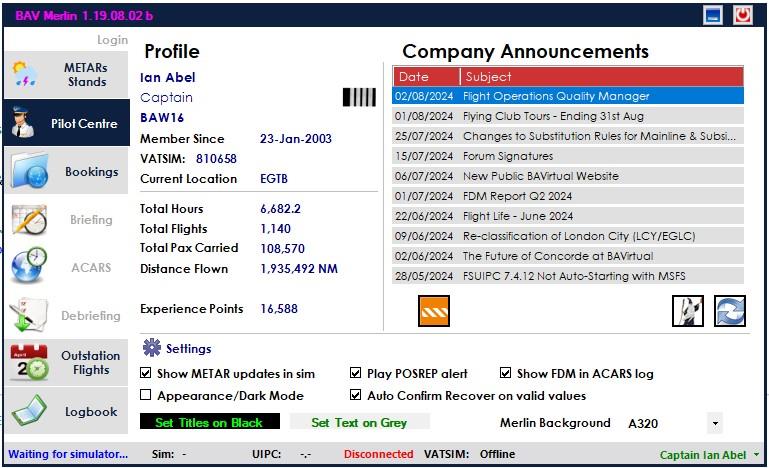
Task: Click the Pilot Centre captain icon
Action: [x=23, y=122]
